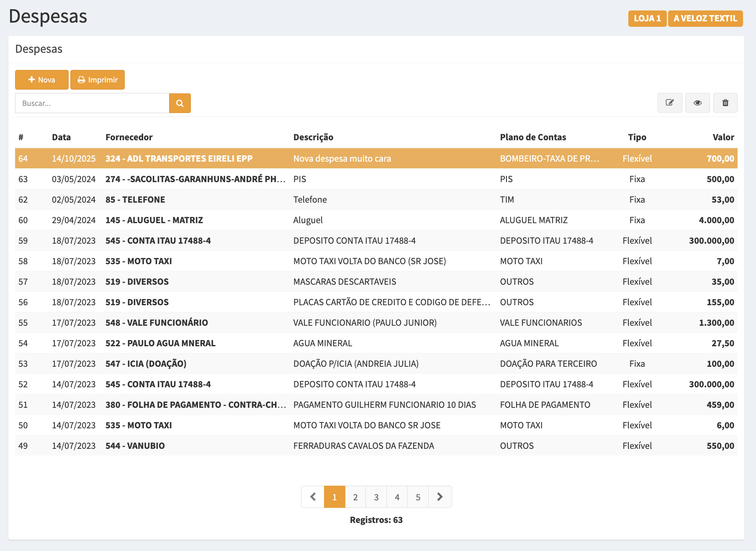Type in the Buscar search field
756x551 pixels.
pos(92,103)
